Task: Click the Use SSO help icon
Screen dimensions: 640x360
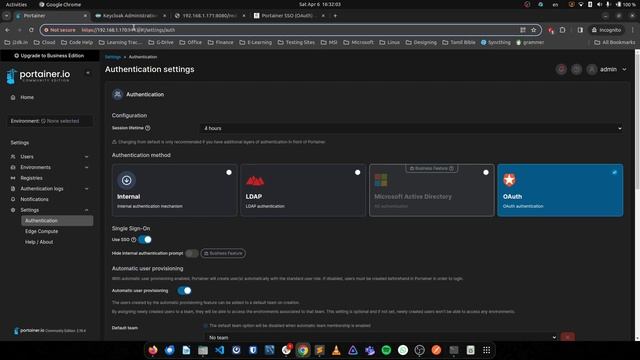Action: (133, 240)
